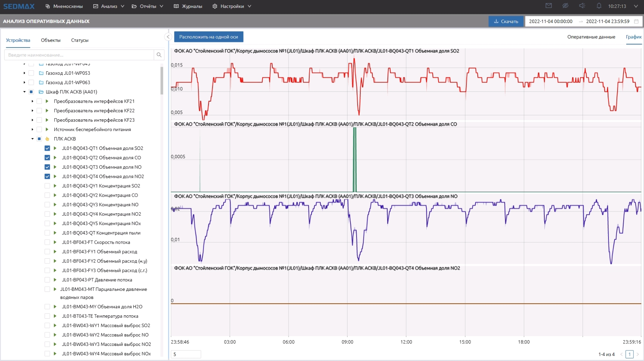Open the Отчёты dropdown menu
Viewport: 644px width, 361px height.
pos(147,6)
